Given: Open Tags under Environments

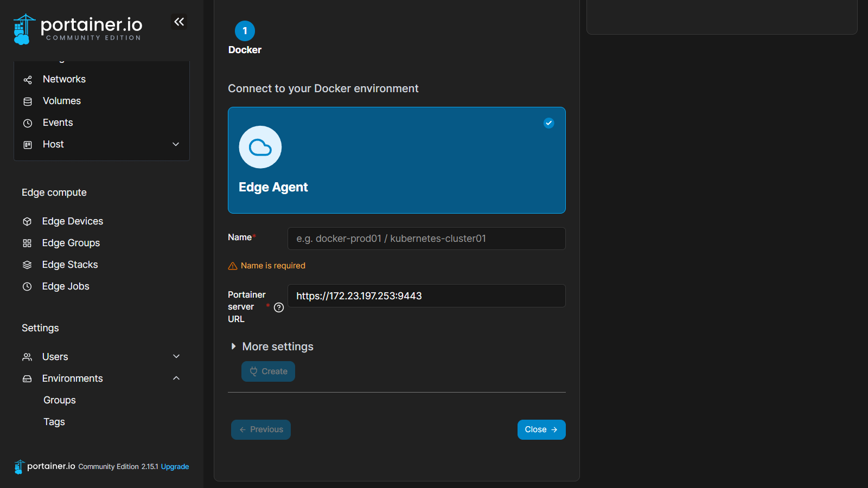Looking at the screenshot, I should tap(54, 422).
